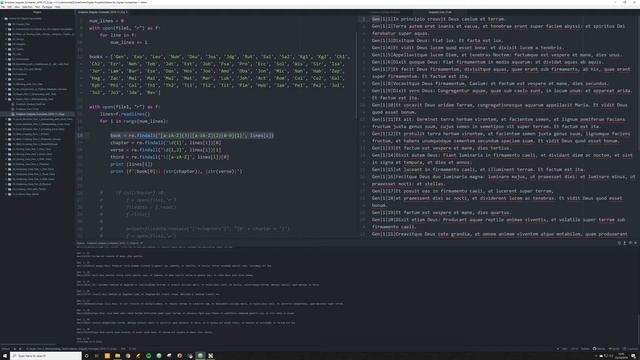Open the Selection menu

tap(27, 7)
